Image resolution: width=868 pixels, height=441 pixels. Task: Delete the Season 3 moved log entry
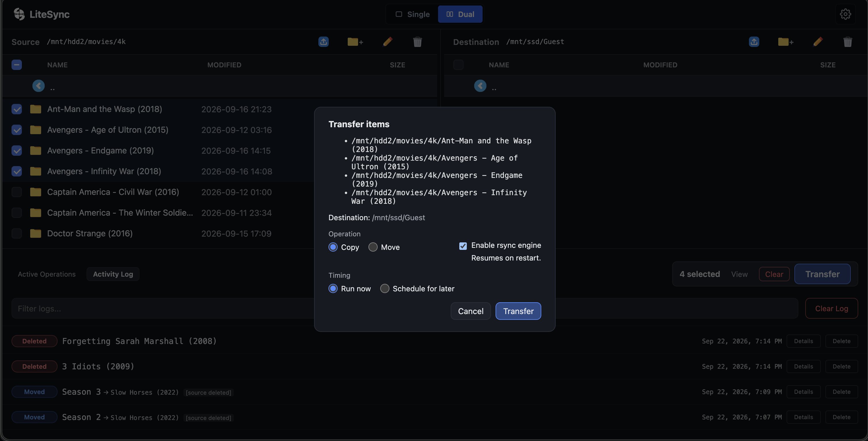point(841,392)
